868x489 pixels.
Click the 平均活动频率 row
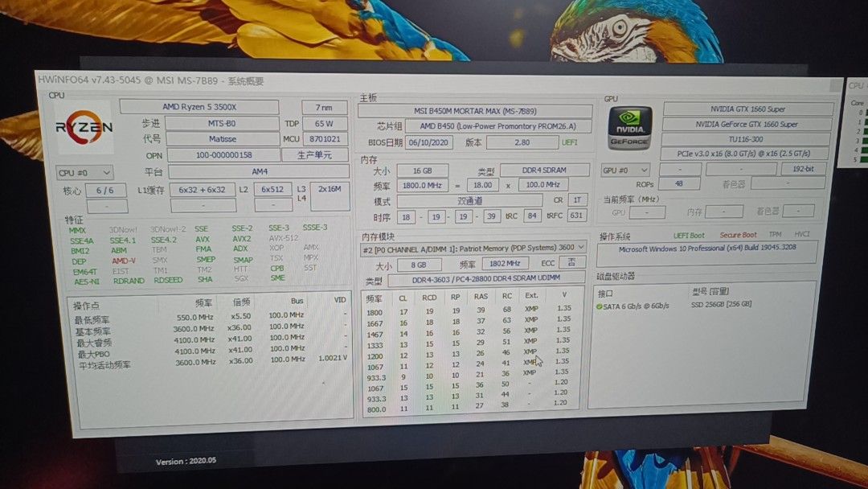click(211, 363)
